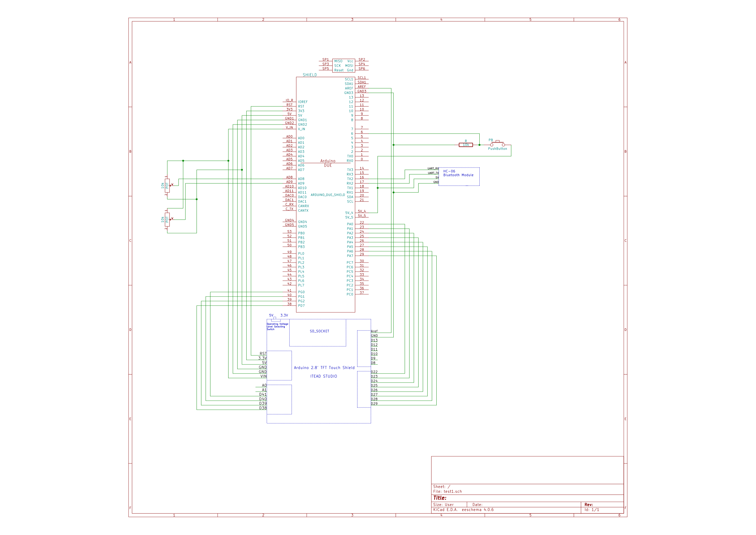
Task: Click the PD7 pin name
Action: pyautogui.click(x=301, y=306)
